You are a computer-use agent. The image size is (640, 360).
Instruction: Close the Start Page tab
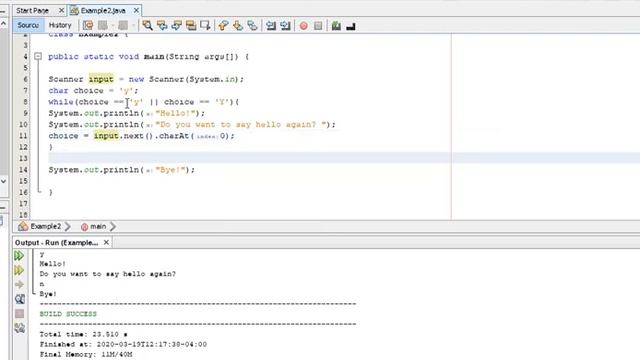coord(61,10)
